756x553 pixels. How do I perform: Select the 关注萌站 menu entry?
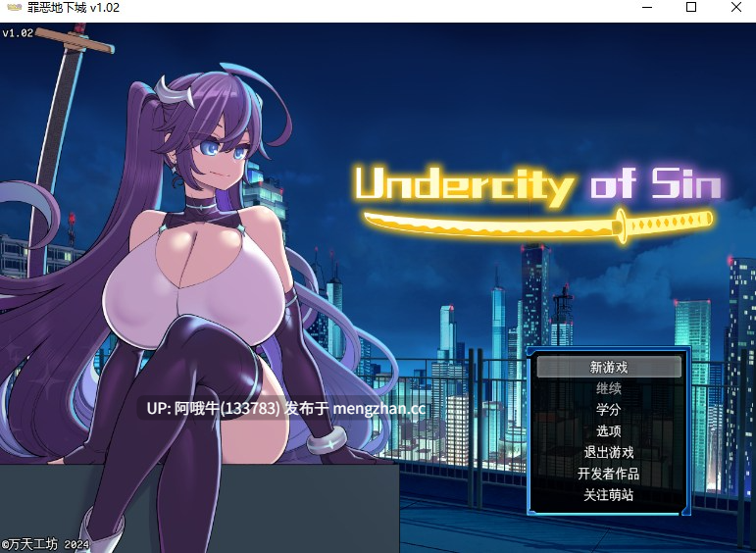609,495
